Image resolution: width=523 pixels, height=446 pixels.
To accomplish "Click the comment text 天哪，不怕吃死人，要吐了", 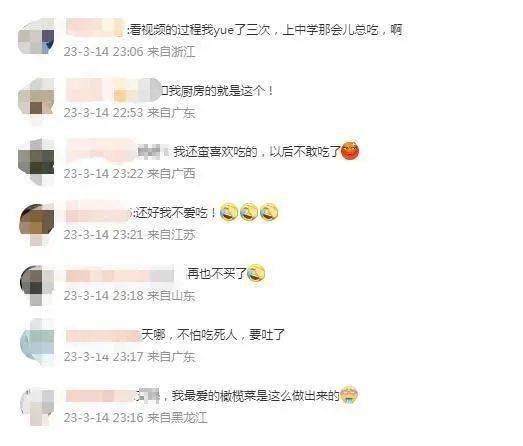I will [x=213, y=334].
